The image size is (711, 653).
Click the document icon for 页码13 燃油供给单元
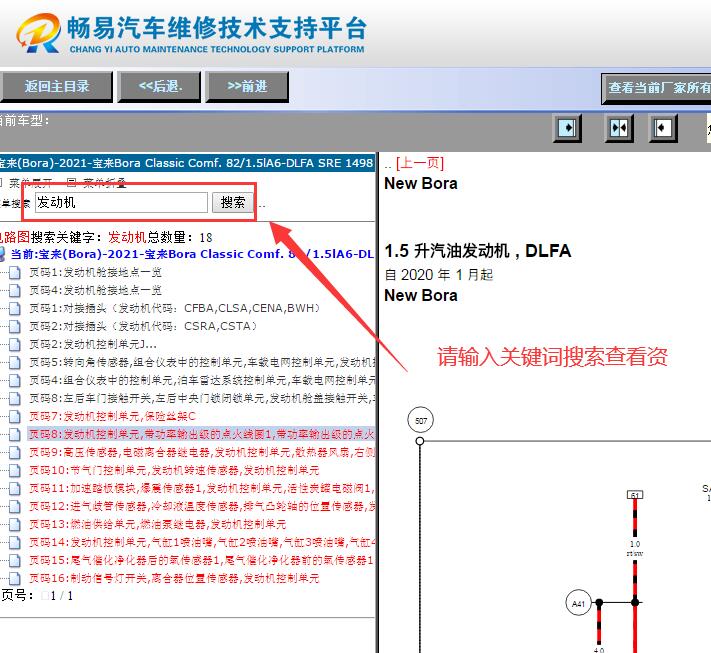14,524
